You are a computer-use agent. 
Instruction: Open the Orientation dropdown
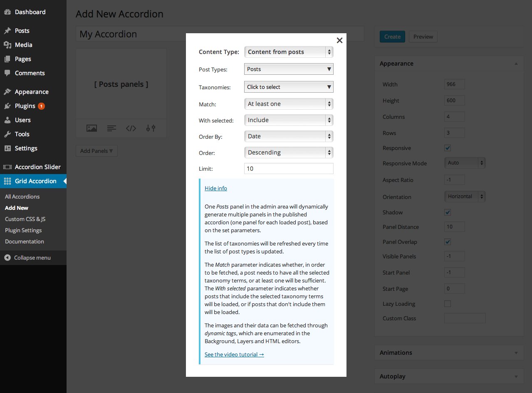click(465, 196)
